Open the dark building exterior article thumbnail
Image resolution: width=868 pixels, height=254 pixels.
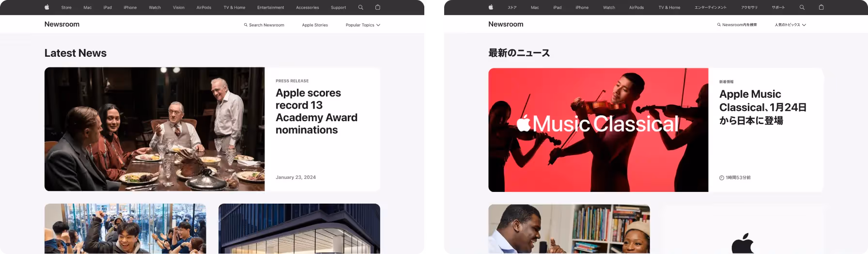point(299,229)
